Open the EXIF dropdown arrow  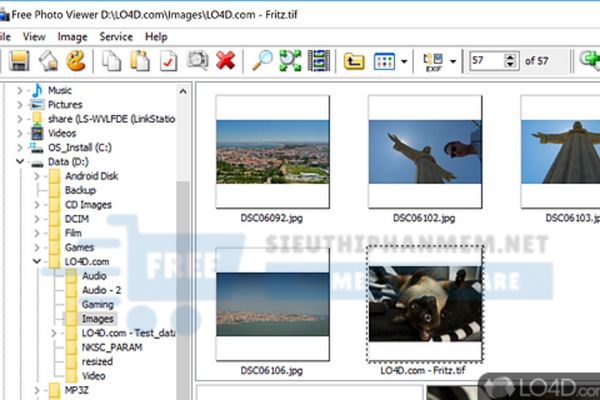point(453,61)
